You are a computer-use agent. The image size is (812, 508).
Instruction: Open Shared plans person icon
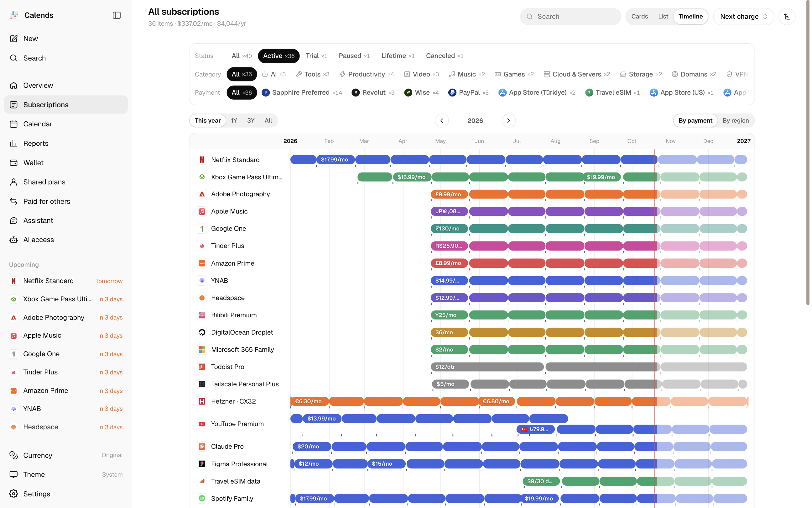click(14, 182)
